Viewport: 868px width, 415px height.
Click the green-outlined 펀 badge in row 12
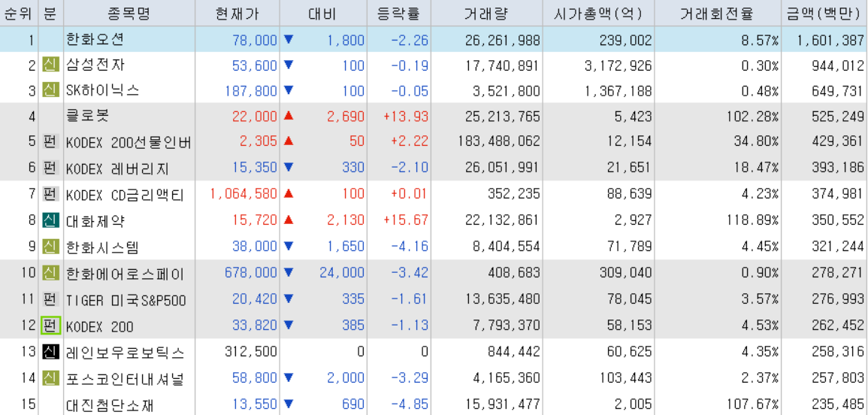click(x=50, y=326)
